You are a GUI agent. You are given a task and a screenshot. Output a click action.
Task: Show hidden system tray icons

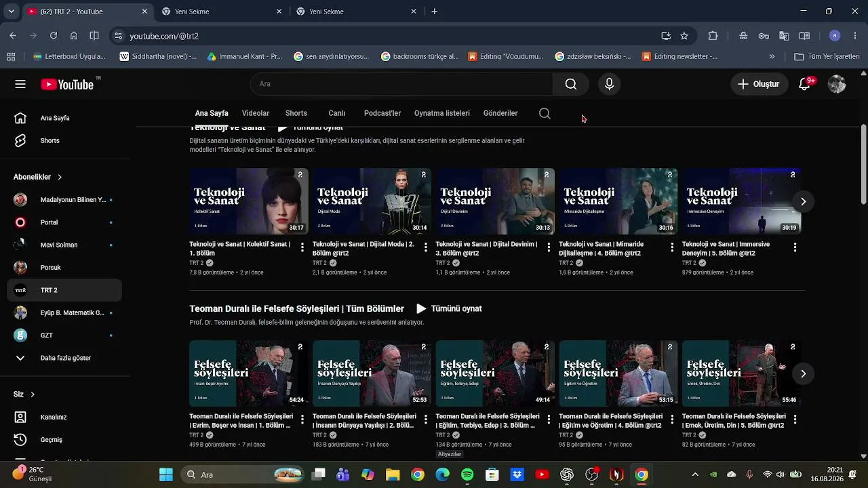click(x=694, y=474)
